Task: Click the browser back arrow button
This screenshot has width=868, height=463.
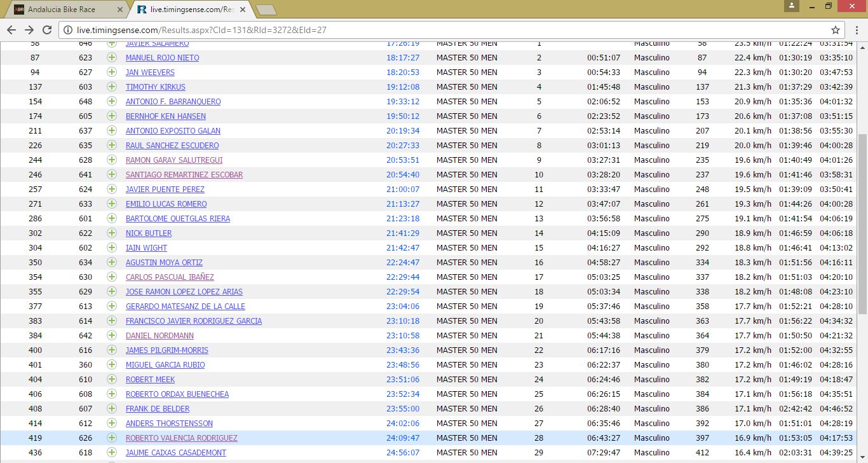Action: coord(11,30)
